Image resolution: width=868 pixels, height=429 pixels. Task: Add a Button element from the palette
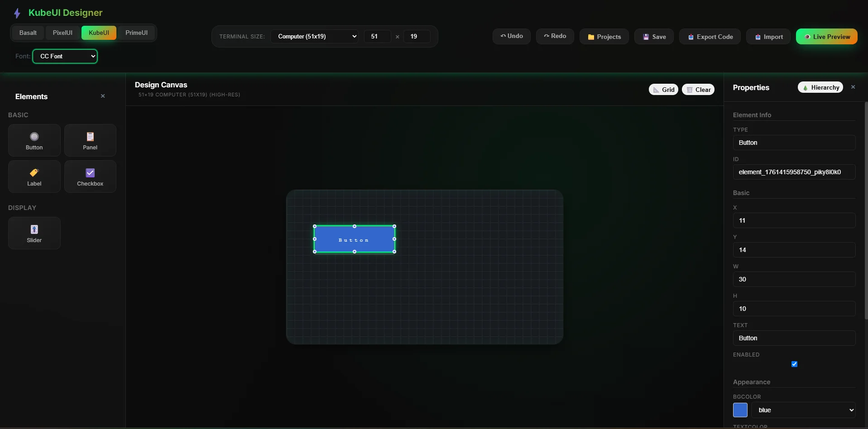pos(34,140)
